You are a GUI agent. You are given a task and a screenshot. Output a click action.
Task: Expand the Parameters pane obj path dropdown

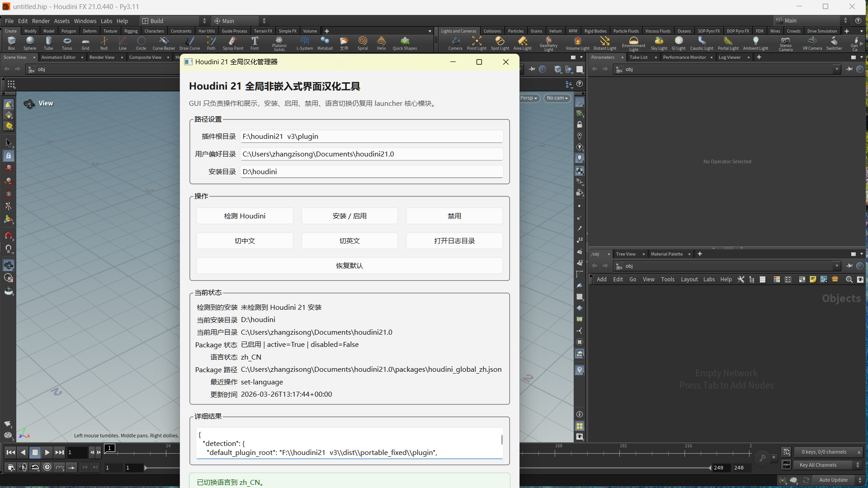click(x=837, y=69)
